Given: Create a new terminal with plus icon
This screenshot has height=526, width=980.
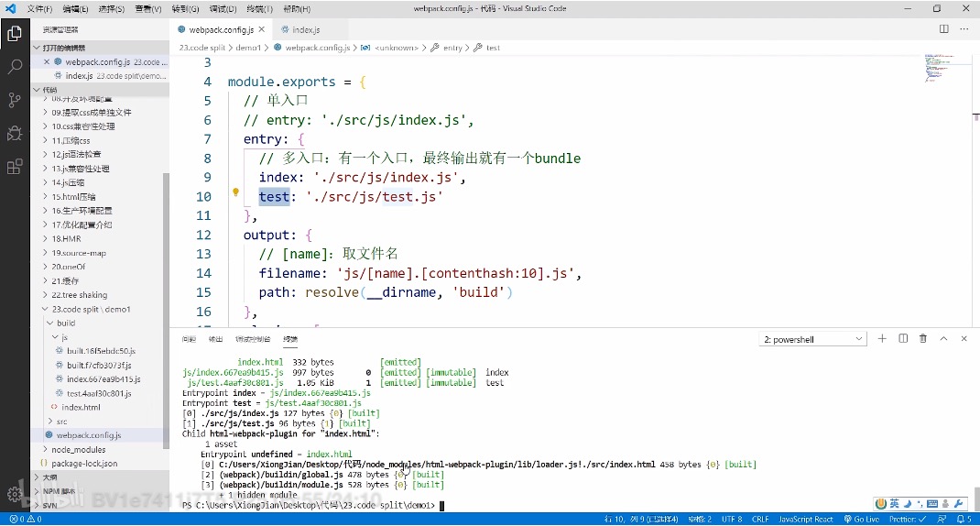Looking at the screenshot, I should coord(882,338).
